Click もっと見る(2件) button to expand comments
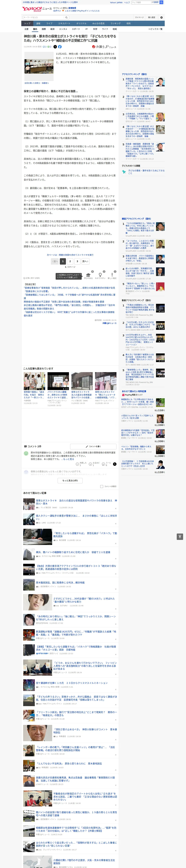Image resolution: width=186 pixels, height=868 pixels. click(x=70, y=480)
